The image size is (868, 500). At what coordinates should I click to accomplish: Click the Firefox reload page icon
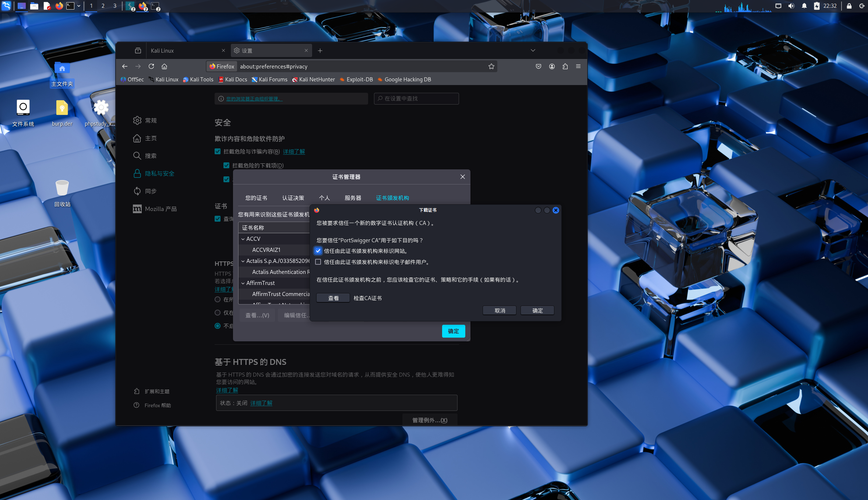(151, 66)
